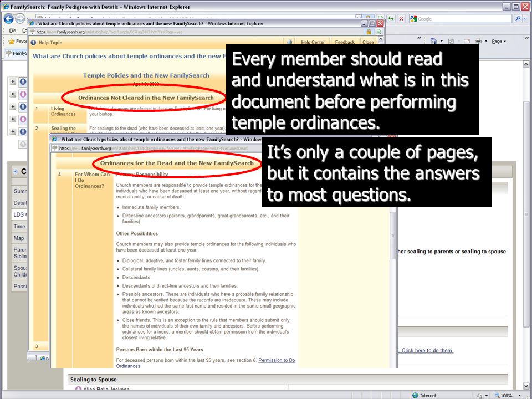The height and width of the screenshot is (399, 532).
Task: Click the print icon in Help Topic bar
Action: click(x=289, y=42)
